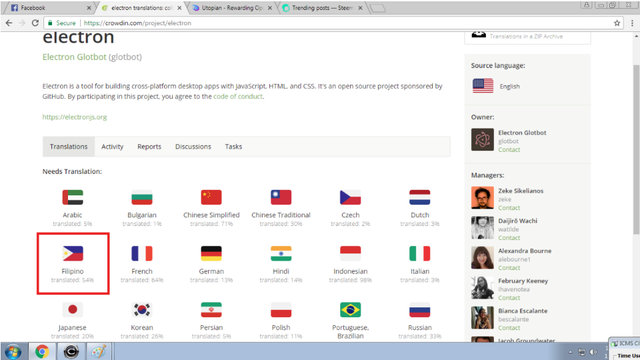Select the Dutch flag icon

[x=420, y=198]
